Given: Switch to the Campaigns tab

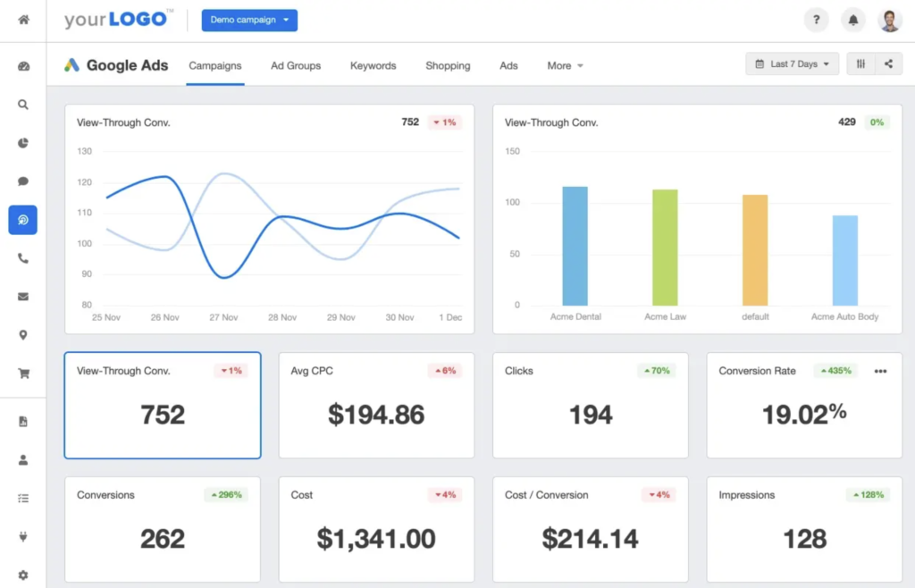Looking at the screenshot, I should 214,66.
